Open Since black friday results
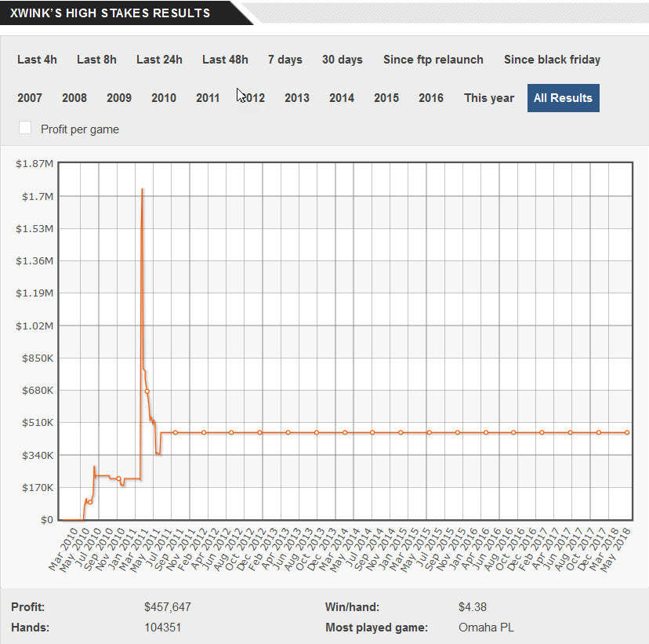This screenshot has width=649, height=644. point(552,60)
